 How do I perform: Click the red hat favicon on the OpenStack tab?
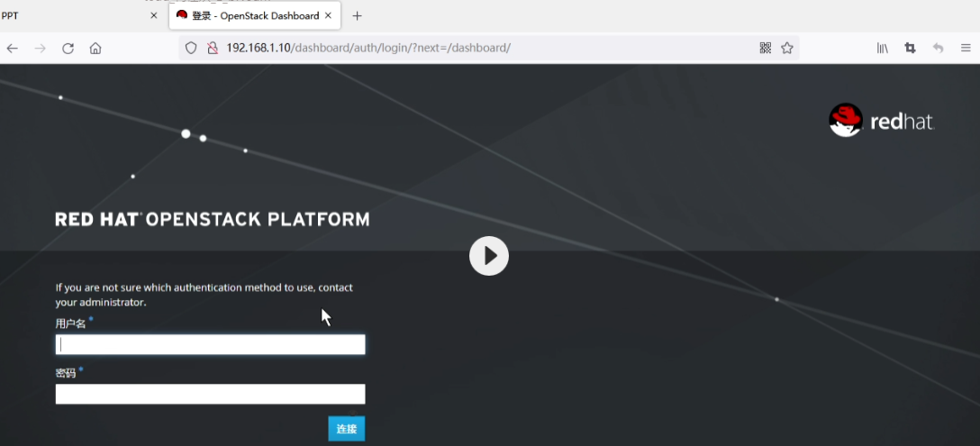coord(181,15)
